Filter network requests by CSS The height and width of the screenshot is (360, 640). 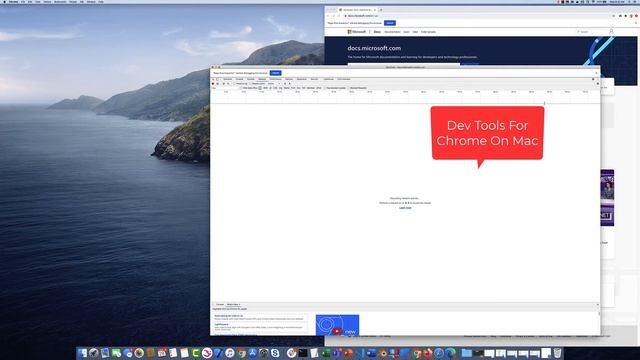275,88
